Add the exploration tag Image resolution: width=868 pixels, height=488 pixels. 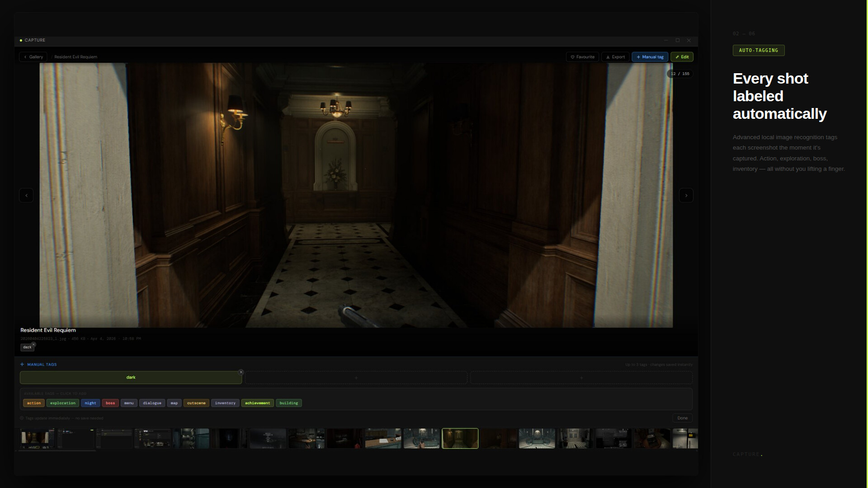[63, 403]
